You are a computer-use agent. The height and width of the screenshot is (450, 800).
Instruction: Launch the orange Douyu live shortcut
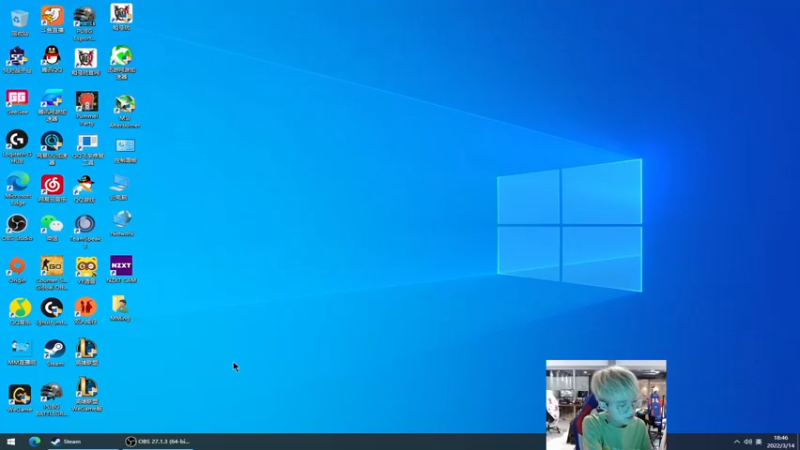52,19
